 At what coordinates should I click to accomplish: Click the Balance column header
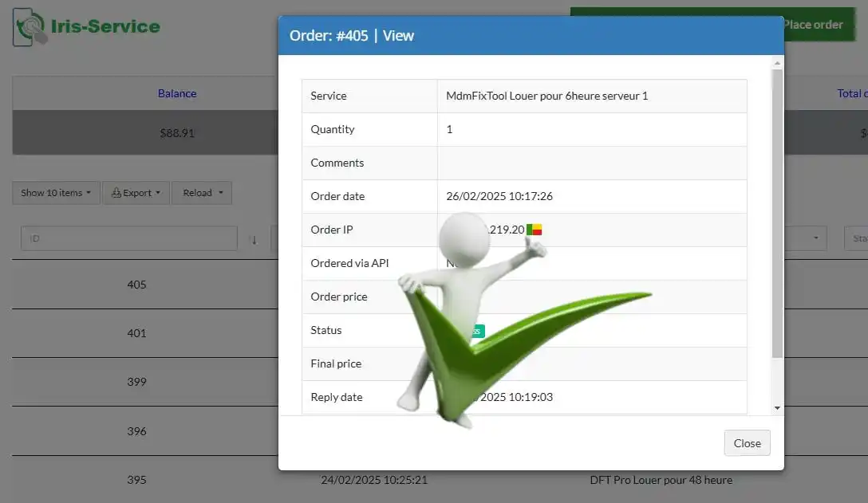(x=176, y=93)
